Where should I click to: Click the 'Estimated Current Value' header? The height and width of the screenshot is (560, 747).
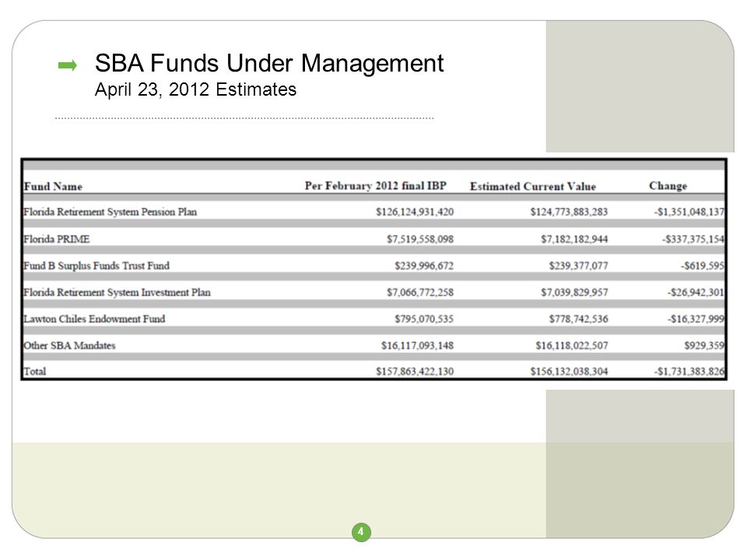(532, 186)
